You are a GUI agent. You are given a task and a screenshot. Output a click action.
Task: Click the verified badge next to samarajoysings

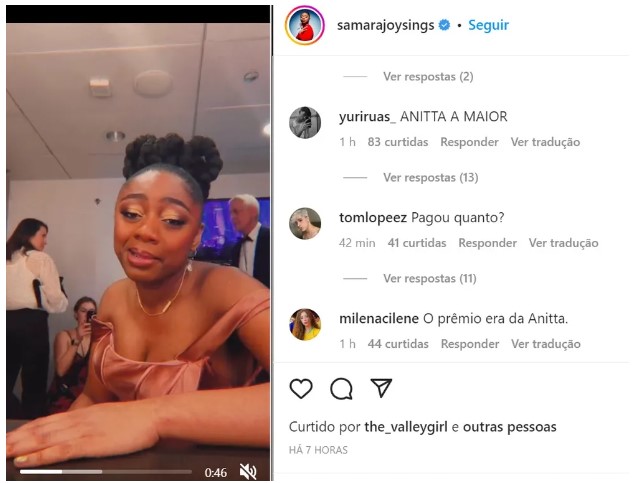click(444, 25)
